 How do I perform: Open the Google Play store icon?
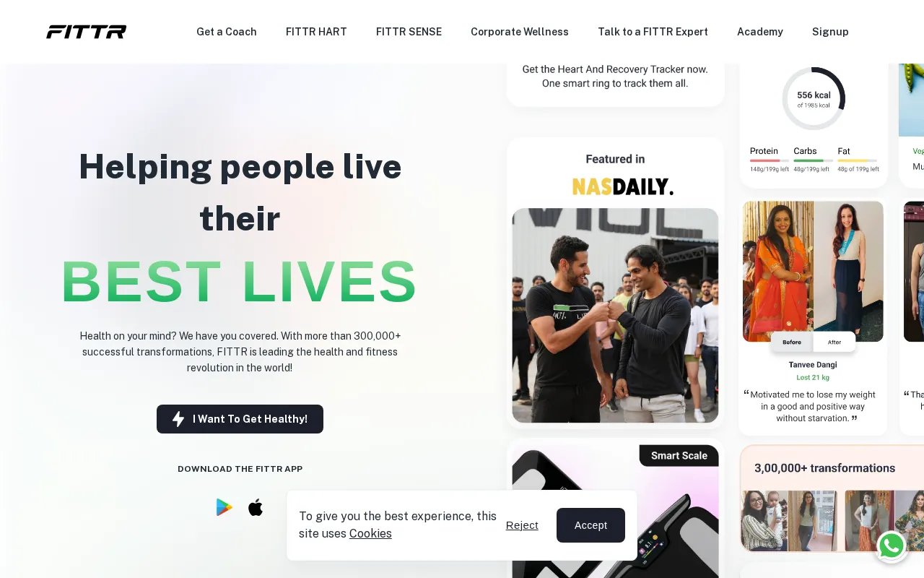225,507
